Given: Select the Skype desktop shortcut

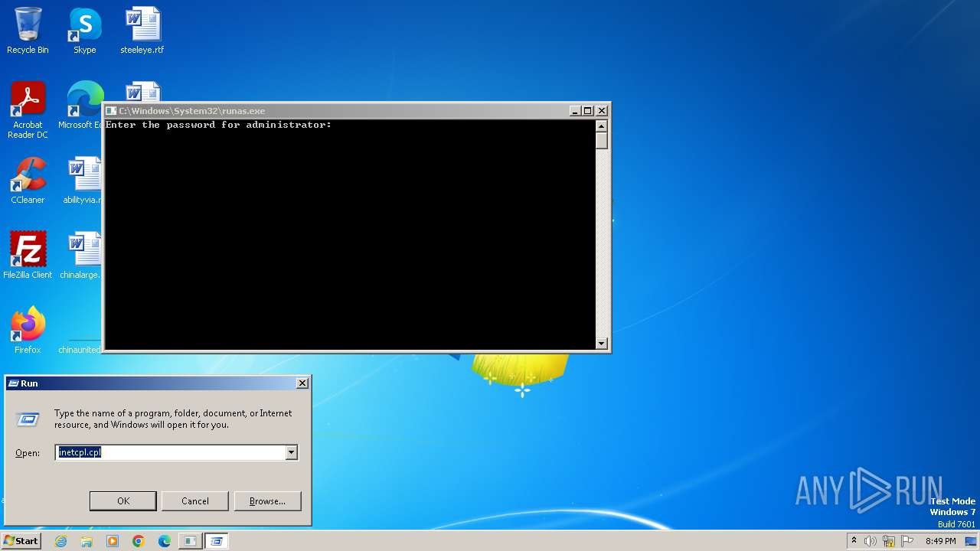Looking at the screenshot, I should pyautogui.click(x=84, y=31).
